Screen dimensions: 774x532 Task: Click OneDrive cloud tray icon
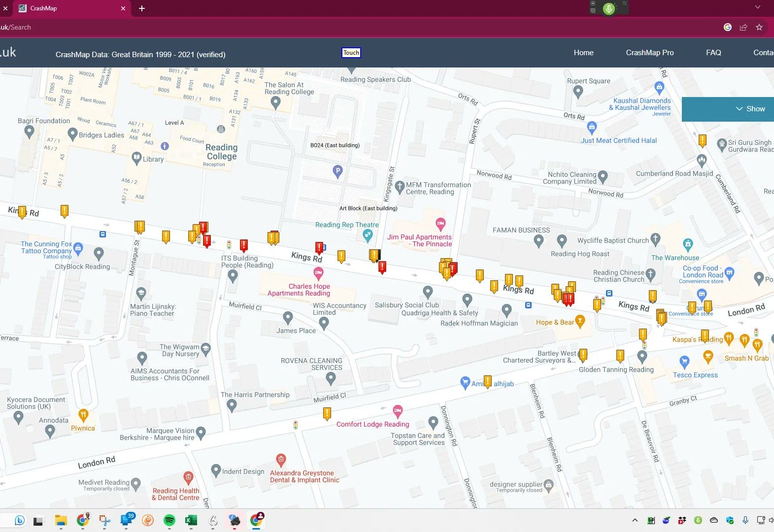point(714,520)
